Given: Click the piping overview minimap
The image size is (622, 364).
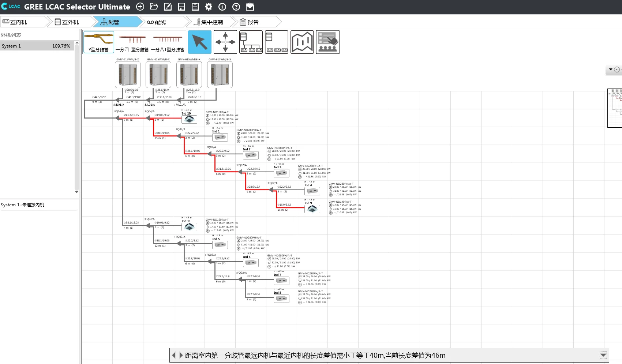Looking at the screenshot, I should tap(615, 108).
